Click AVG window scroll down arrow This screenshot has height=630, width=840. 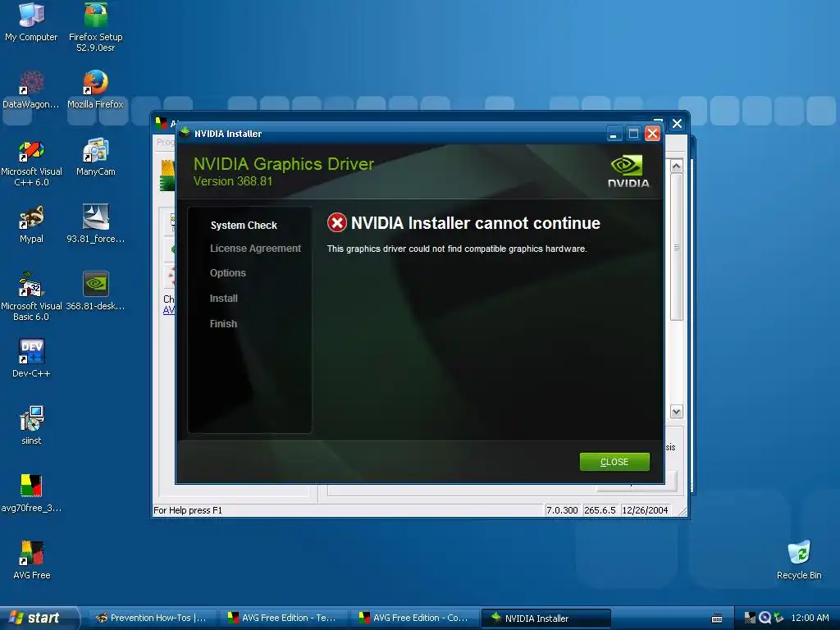coord(677,412)
